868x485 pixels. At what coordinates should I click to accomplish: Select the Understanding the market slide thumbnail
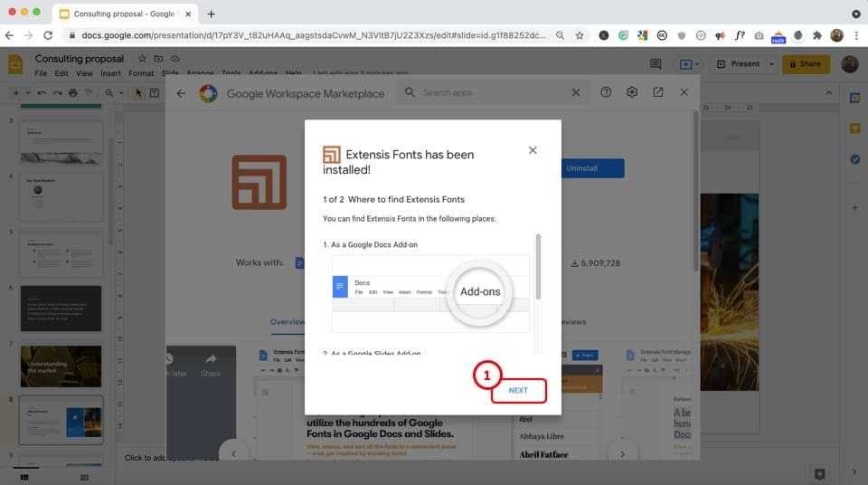pos(61,366)
